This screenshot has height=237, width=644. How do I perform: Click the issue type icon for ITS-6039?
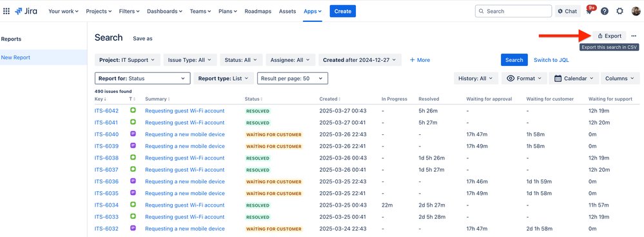(x=133, y=146)
